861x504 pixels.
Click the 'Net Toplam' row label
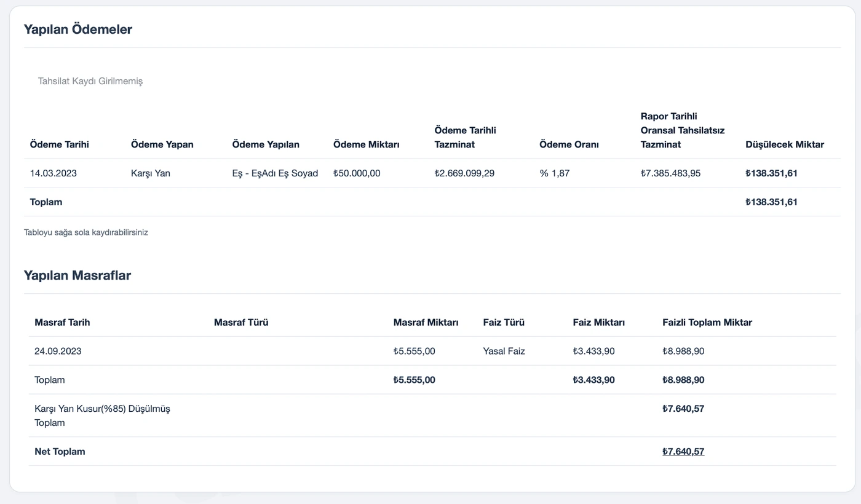pos(60,451)
